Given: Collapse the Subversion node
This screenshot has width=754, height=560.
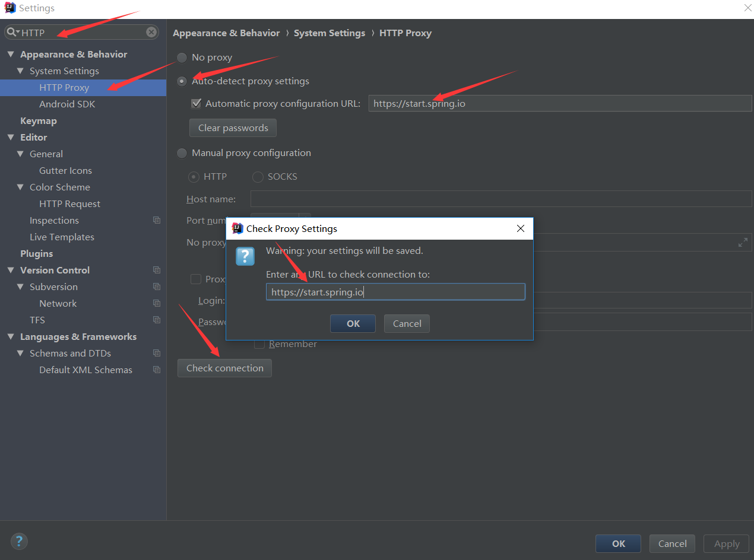Looking at the screenshot, I should [x=20, y=287].
